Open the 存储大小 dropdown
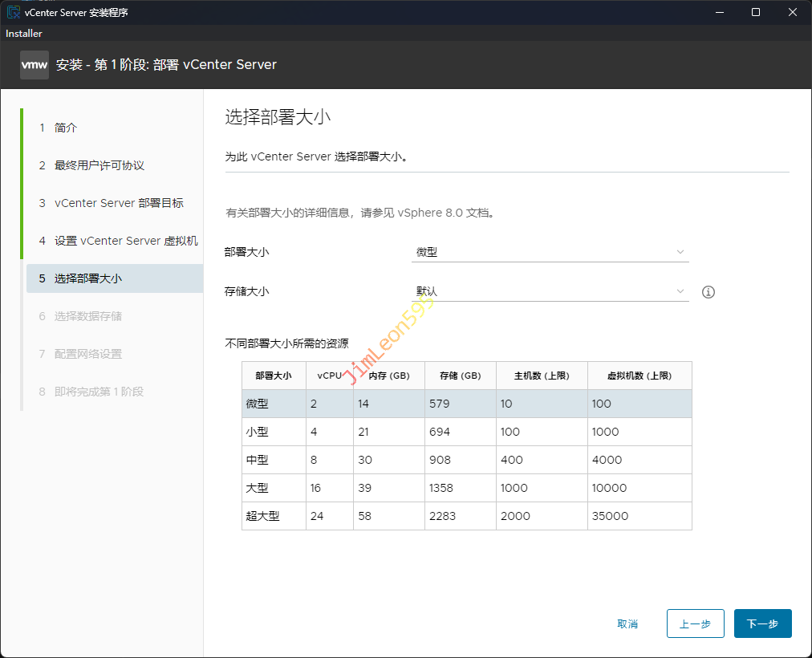Image resolution: width=812 pixels, height=658 pixels. coord(550,291)
